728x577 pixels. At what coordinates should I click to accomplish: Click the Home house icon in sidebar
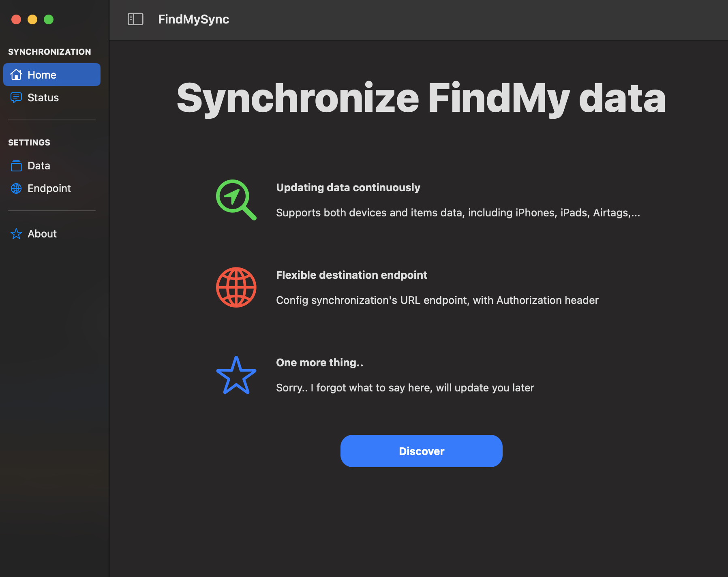16,75
